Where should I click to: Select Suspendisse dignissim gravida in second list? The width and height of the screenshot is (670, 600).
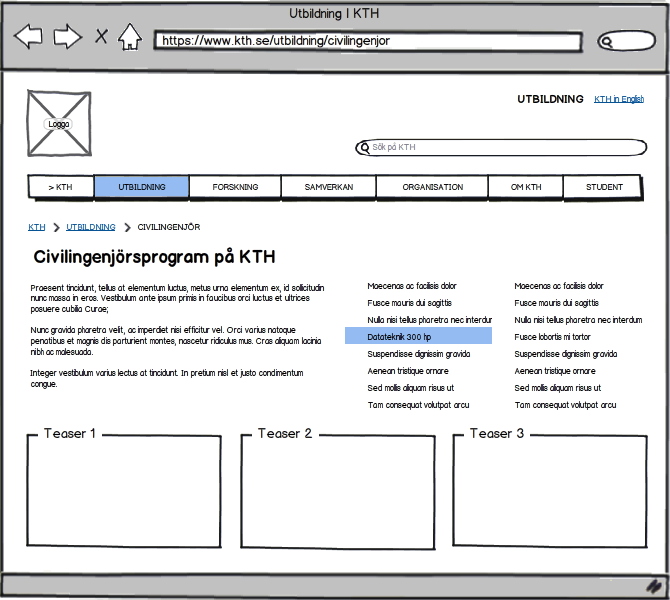pyautogui.click(x=565, y=354)
